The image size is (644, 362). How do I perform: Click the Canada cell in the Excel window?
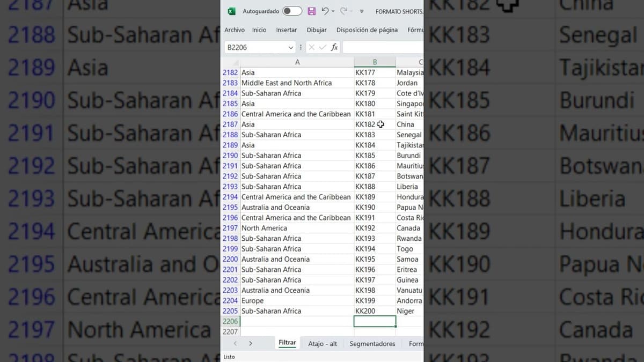point(409,228)
